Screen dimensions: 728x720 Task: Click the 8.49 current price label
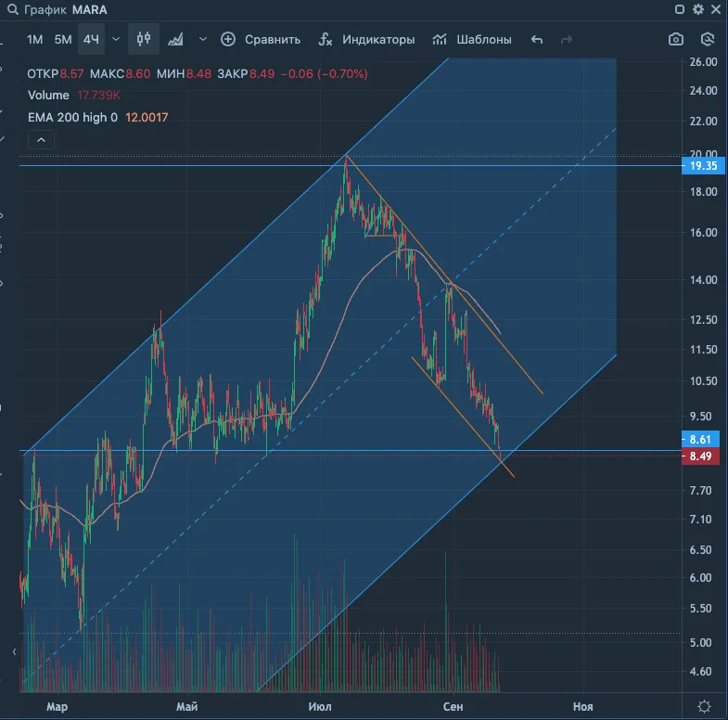tap(700, 456)
